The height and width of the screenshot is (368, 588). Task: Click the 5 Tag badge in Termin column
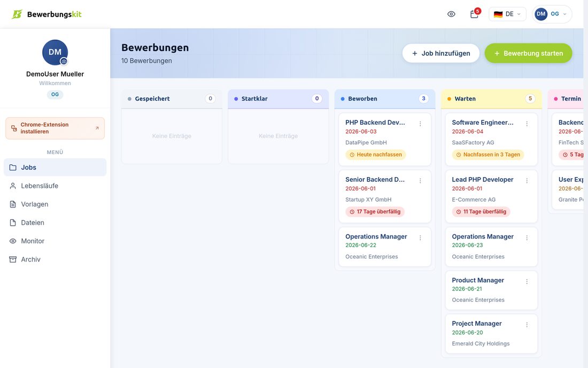coord(571,155)
